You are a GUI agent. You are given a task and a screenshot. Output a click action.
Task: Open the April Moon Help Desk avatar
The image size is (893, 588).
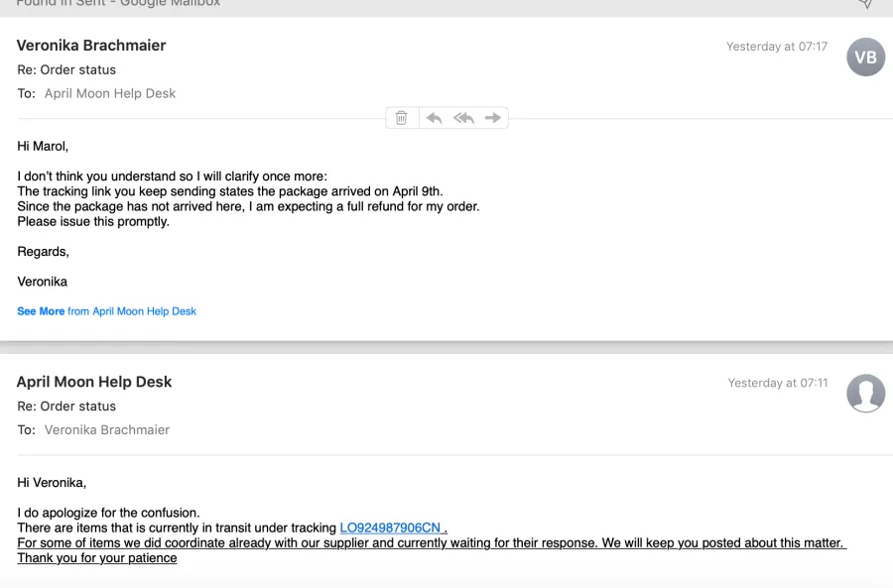tap(865, 394)
